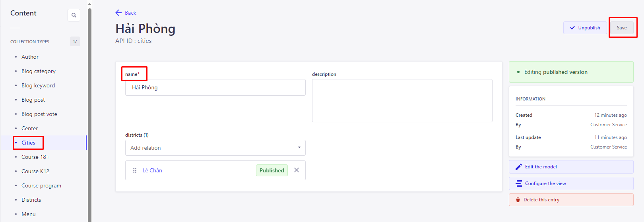
Task: Click the pencil icon for Edit the model
Action: click(x=518, y=167)
